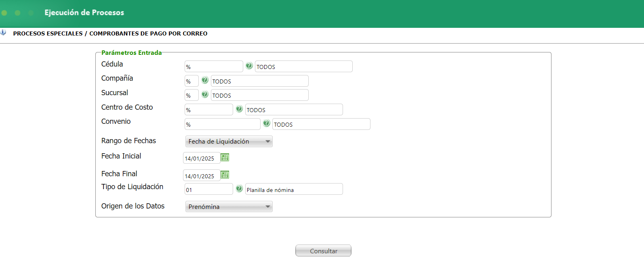Focus the Convenio code input field
The height and width of the screenshot is (269, 644).
223,124
